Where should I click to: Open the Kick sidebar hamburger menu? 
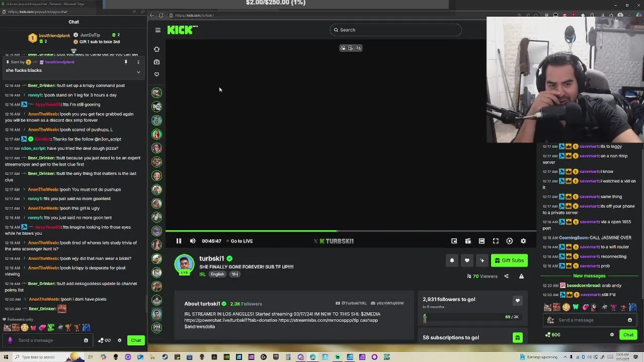click(x=157, y=30)
